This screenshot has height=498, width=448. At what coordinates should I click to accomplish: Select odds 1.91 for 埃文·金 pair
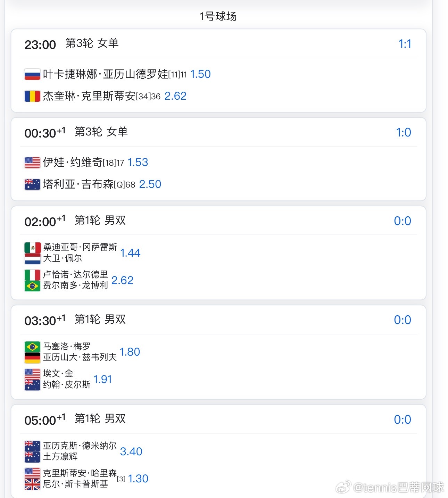click(103, 379)
